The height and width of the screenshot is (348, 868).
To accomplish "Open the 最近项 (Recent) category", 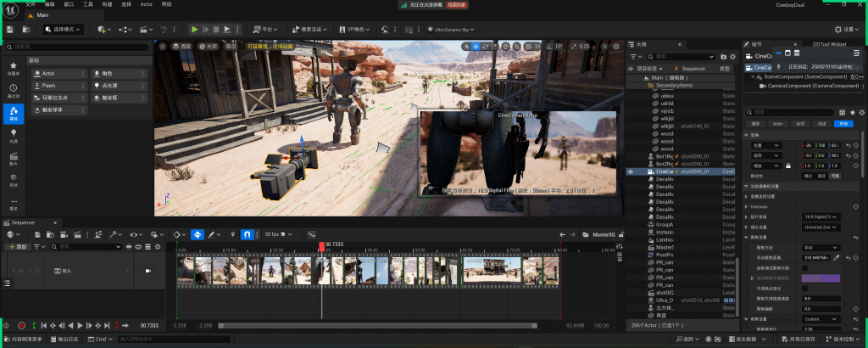I will 14,91.
